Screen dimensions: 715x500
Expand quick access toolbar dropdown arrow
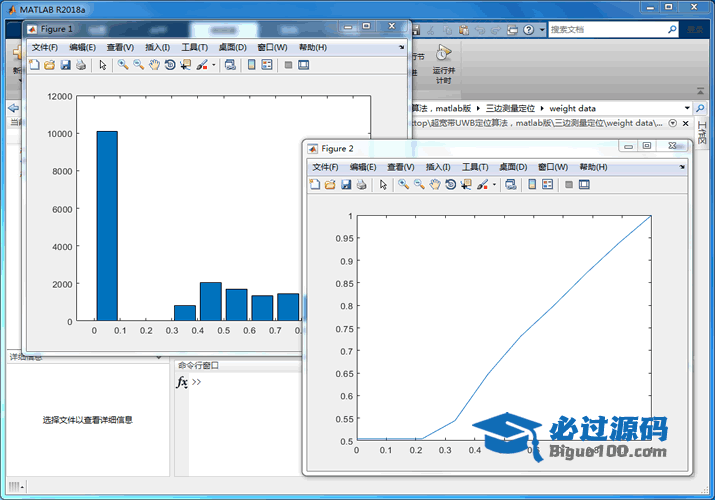[542, 30]
